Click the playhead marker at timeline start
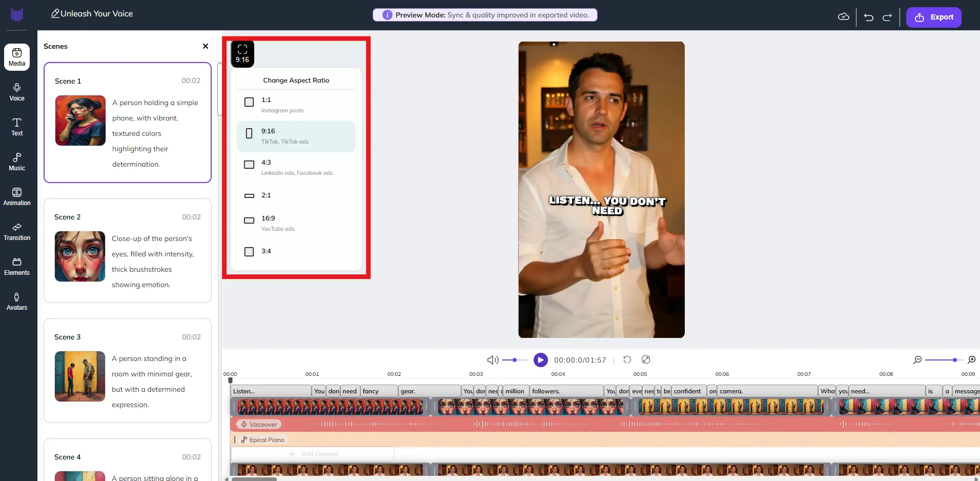This screenshot has width=980, height=481. click(230, 380)
